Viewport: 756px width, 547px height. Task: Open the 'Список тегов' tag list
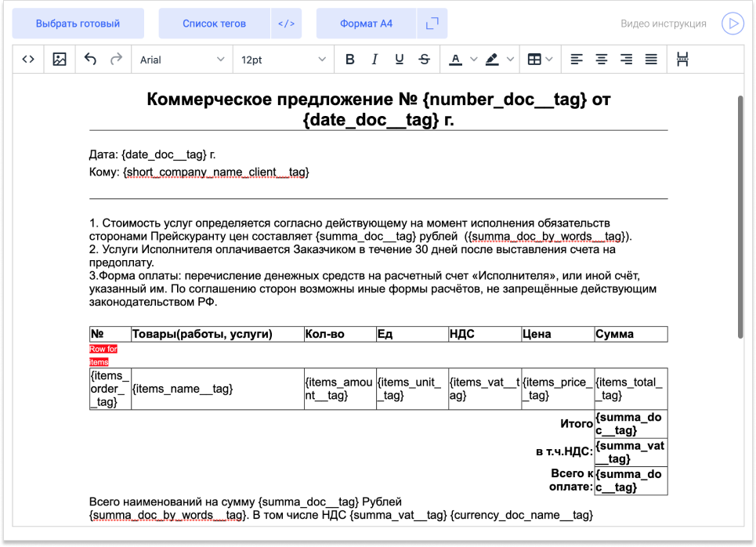[x=214, y=24]
